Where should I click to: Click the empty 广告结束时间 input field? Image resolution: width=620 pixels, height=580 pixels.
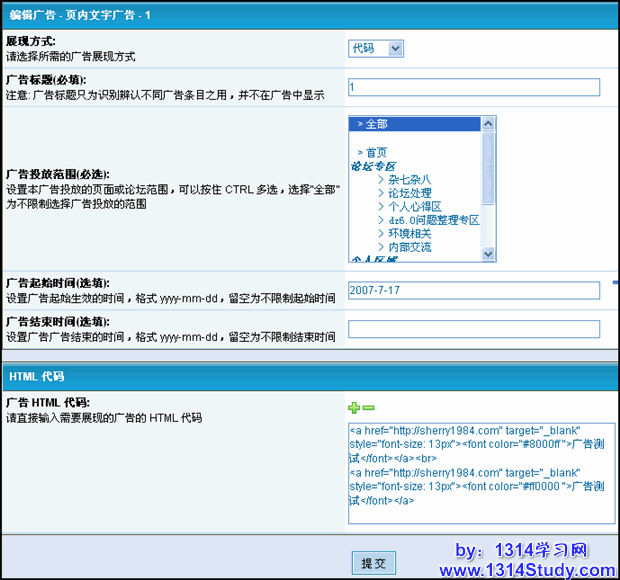(x=473, y=329)
